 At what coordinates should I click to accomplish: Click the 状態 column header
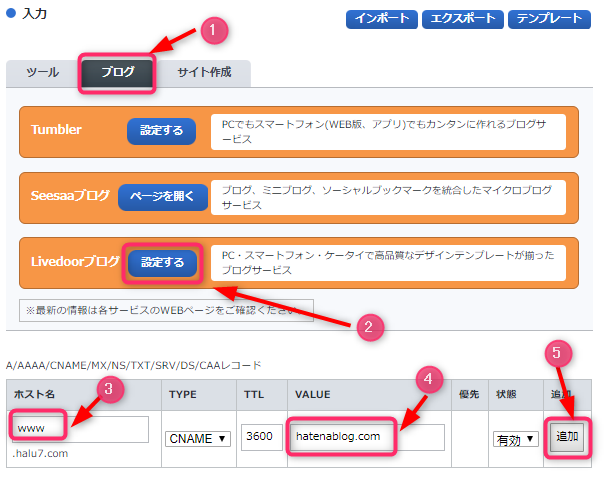[x=506, y=395]
